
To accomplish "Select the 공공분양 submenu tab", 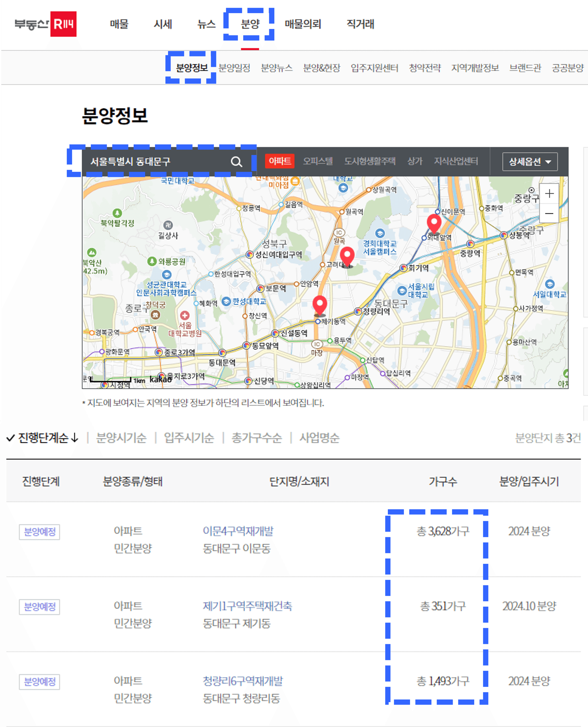I will pos(568,68).
